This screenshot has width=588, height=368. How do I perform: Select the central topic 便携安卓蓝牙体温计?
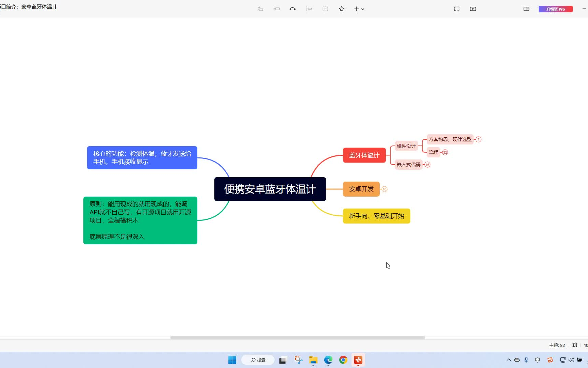pyautogui.click(x=270, y=189)
